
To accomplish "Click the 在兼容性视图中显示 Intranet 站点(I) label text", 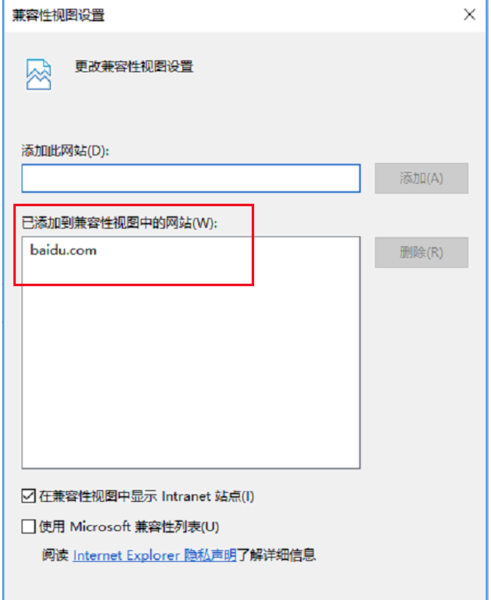I will coord(146,496).
